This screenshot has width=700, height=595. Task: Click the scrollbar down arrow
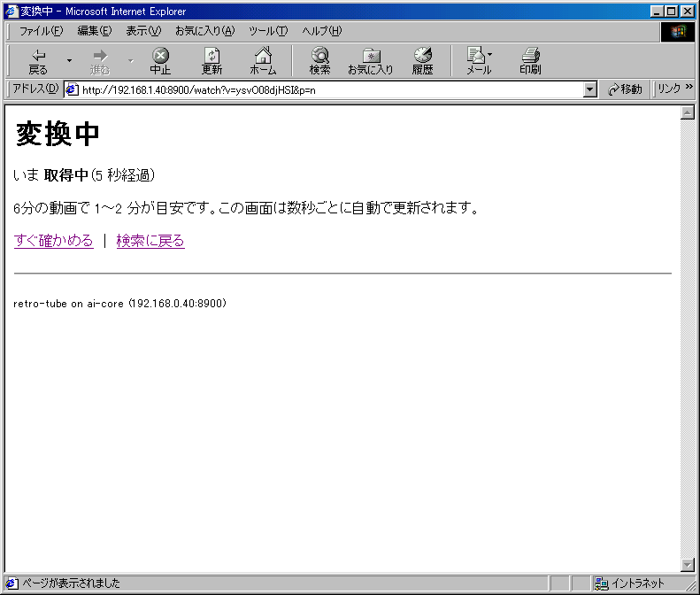click(x=688, y=565)
